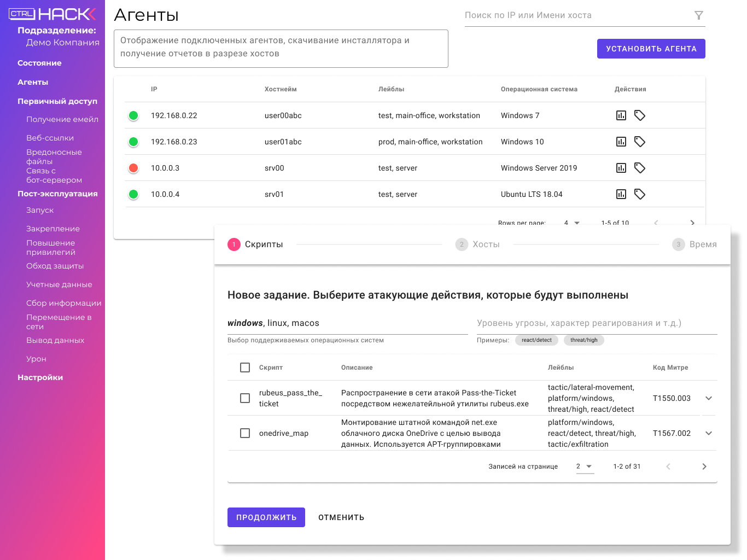This screenshot has width=747, height=560.
Task: Click the Хостнейм column header
Action: click(x=281, y=89)
